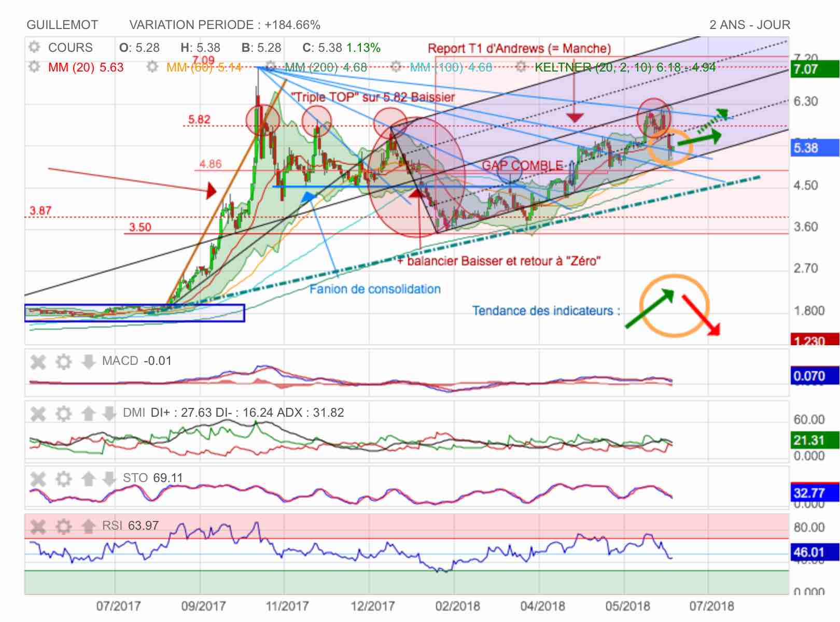Click the MM (20) 5.63 label
The width and height of the screenshot is (840, 622).
click(86, 67)
